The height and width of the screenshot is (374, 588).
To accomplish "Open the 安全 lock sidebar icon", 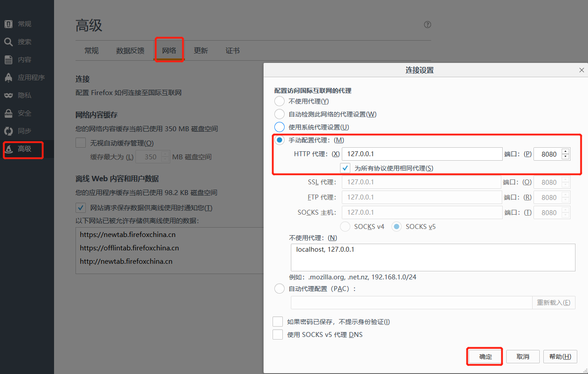I will (8, 113).
